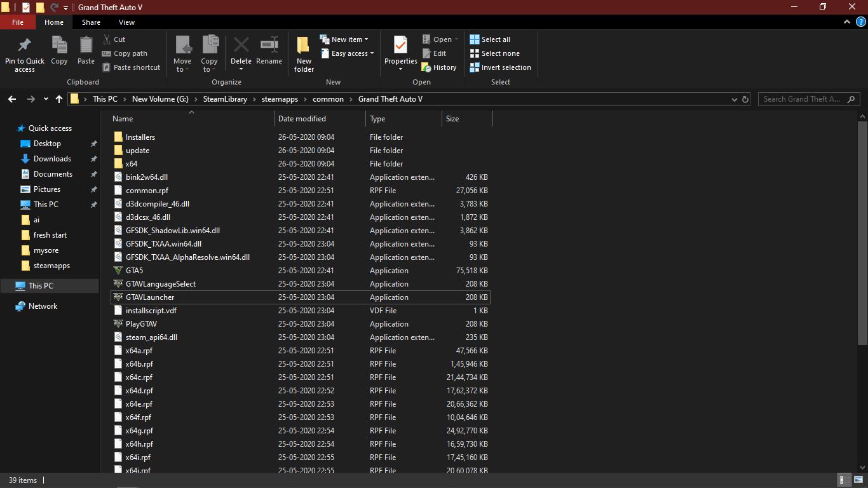Toggle sort order on the Name column
This screenshot has width=868, height=488.
(123, 119)
